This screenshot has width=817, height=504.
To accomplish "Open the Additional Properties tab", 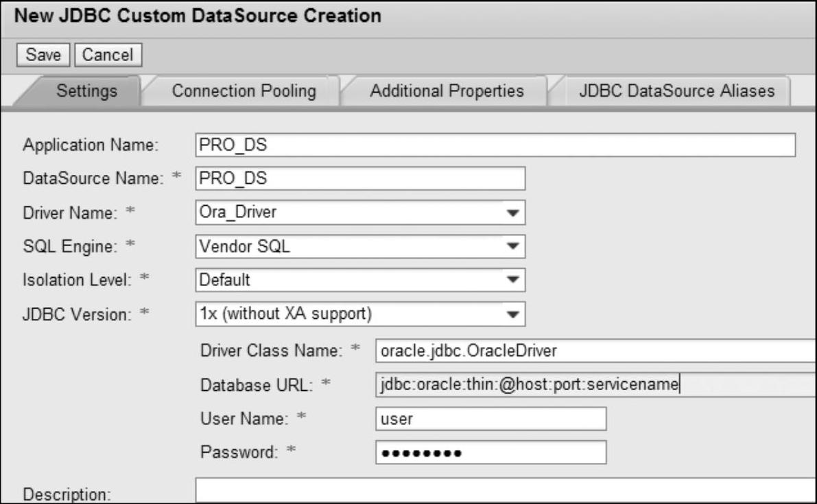I will pos(447,91).
